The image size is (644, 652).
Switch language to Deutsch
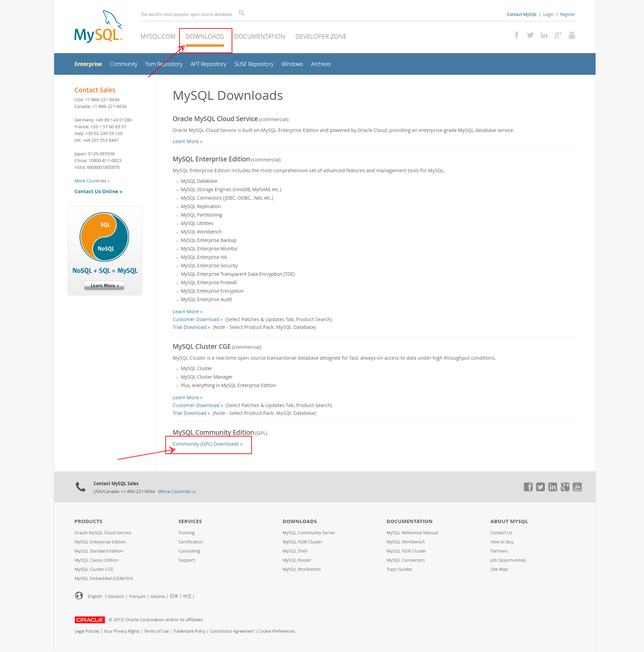(116, 596)
